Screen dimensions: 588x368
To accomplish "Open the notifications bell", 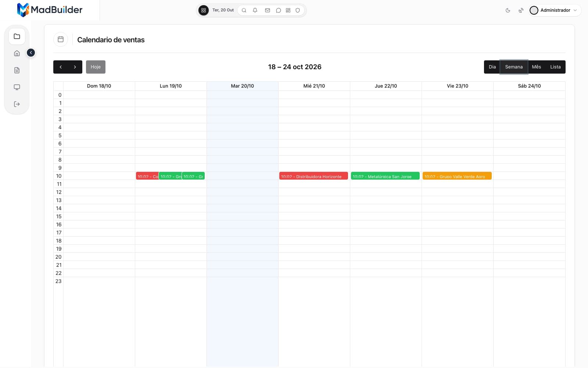I will [x=255, y=10].
